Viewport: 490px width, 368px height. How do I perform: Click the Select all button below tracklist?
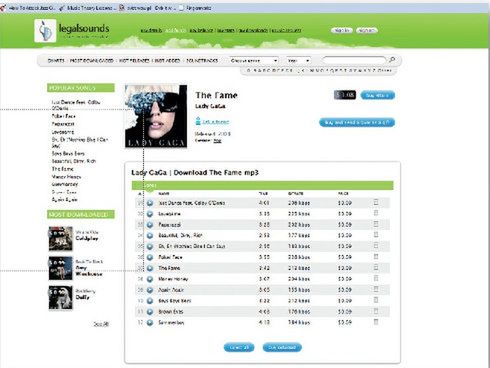[239, 347]
